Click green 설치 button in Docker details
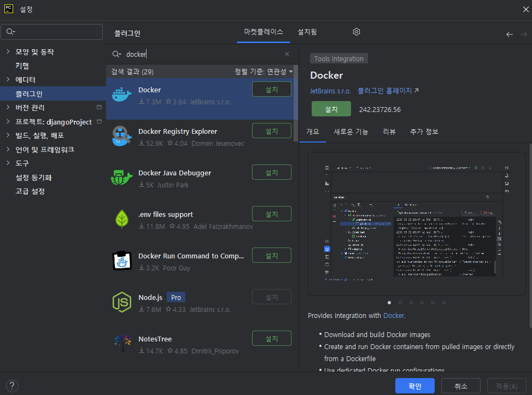Screen dimensions: 532x395 pos(331,109)
